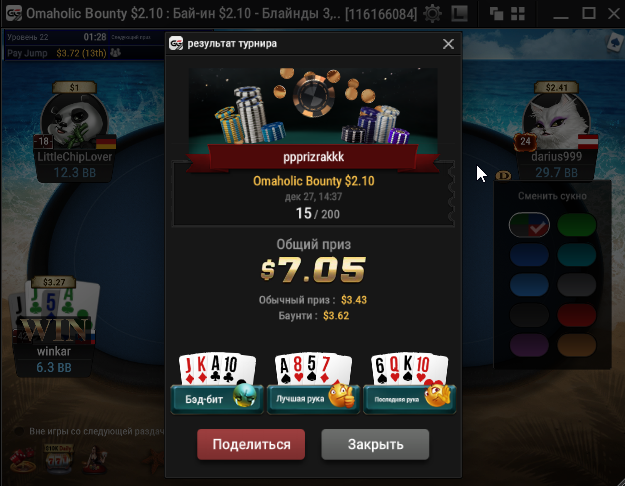
Task: Choose the green table felt swatch
Action: (x=576, y=225)
